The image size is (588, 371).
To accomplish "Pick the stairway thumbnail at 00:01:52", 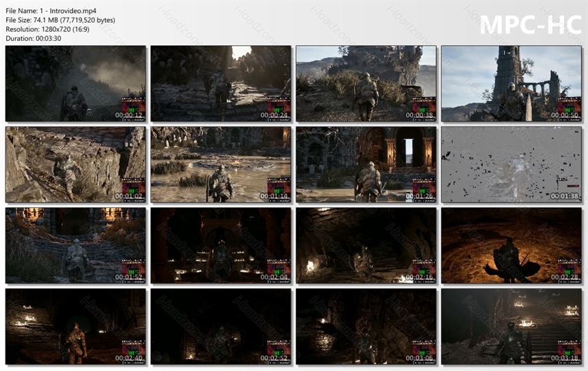I will tap(76, 245).
